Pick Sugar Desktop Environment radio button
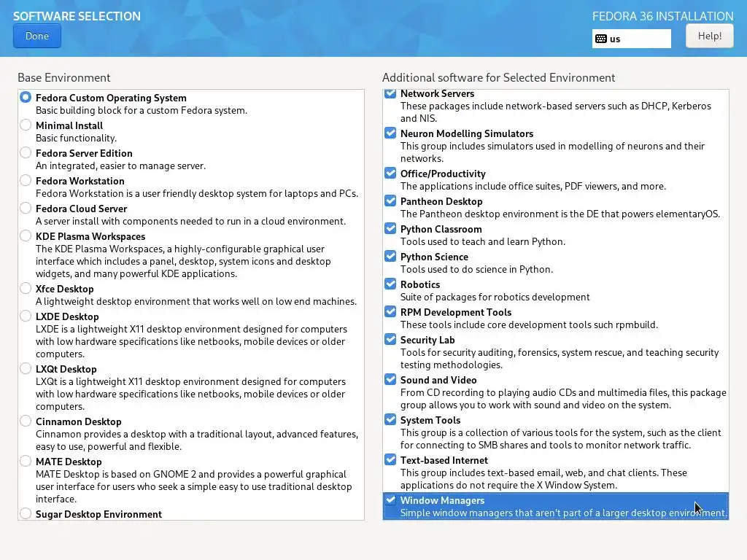Image resolution: width=747 pixels, height=560 pixels. 26,514
